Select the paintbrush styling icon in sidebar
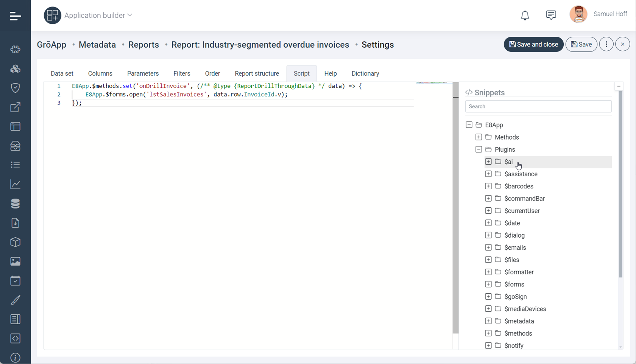The image size is (636, 364). [x=15, y=300]
